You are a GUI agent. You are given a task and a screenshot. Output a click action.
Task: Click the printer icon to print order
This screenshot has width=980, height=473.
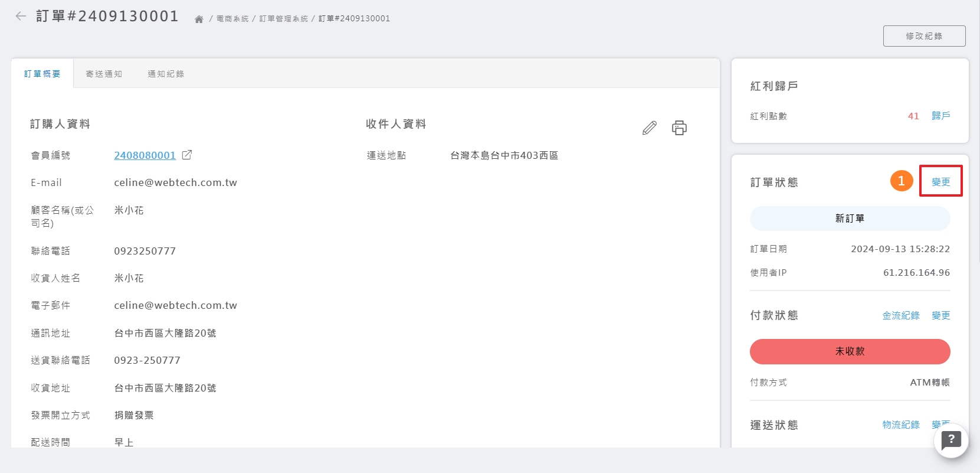(x=679, y=128)
